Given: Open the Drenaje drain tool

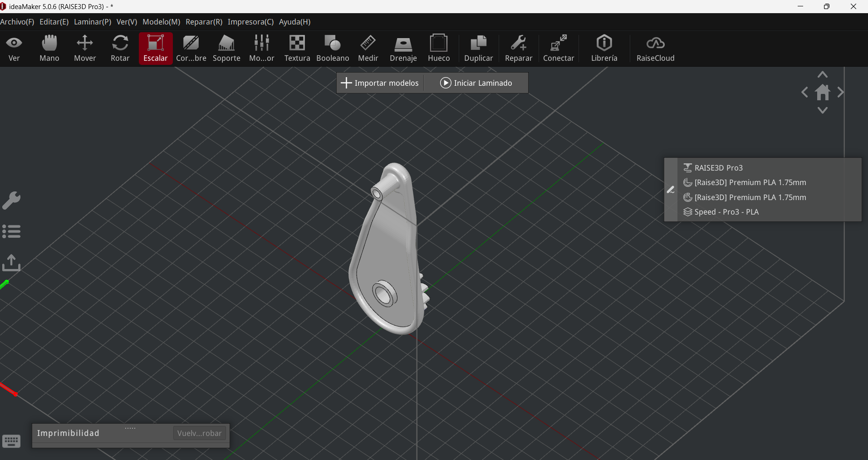Looking at the screenshot, I should click(403, 49).
